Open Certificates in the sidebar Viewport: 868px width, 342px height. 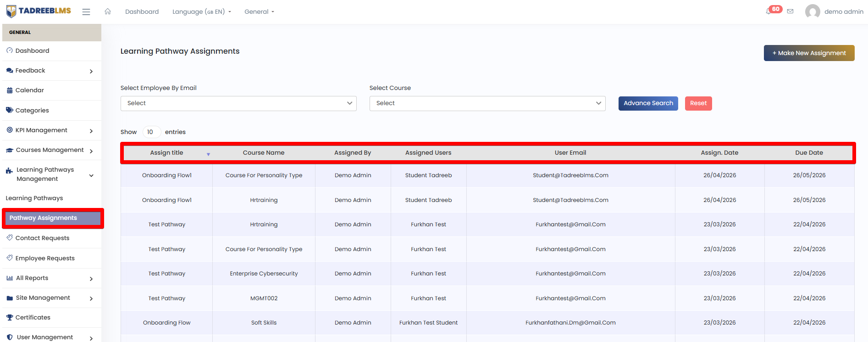[33, 318]
